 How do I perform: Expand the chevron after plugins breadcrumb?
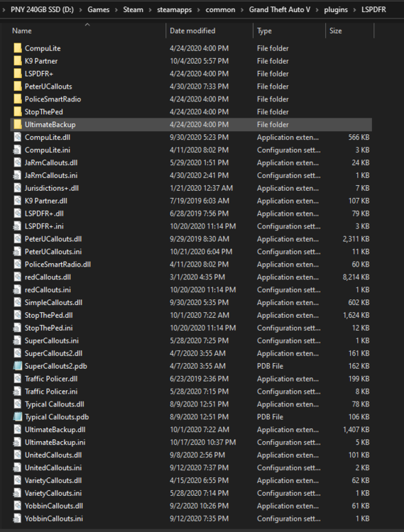pyautogui.click(x=354, y=10)
